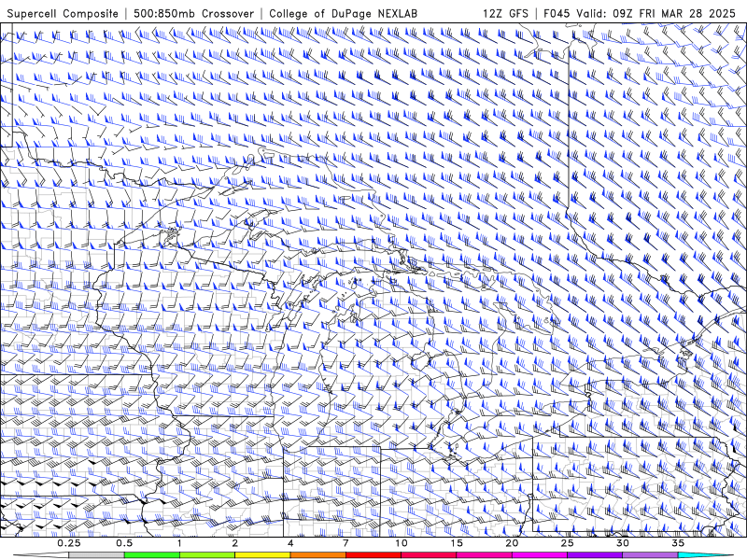
Task: Click the legend value "10"
Action: [x=402, y=543]
